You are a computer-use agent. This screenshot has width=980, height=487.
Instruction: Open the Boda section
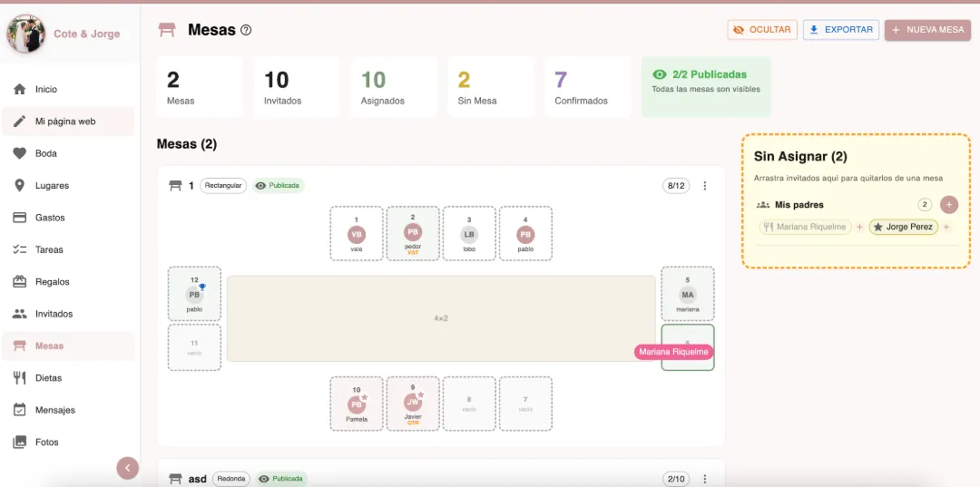tap(68, 153)
